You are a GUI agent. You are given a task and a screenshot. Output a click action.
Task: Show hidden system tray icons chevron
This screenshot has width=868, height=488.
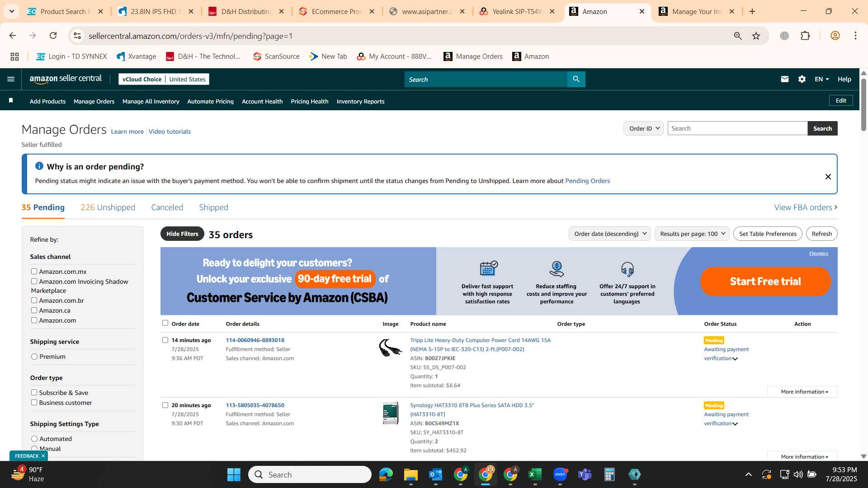tap(749, 474)
